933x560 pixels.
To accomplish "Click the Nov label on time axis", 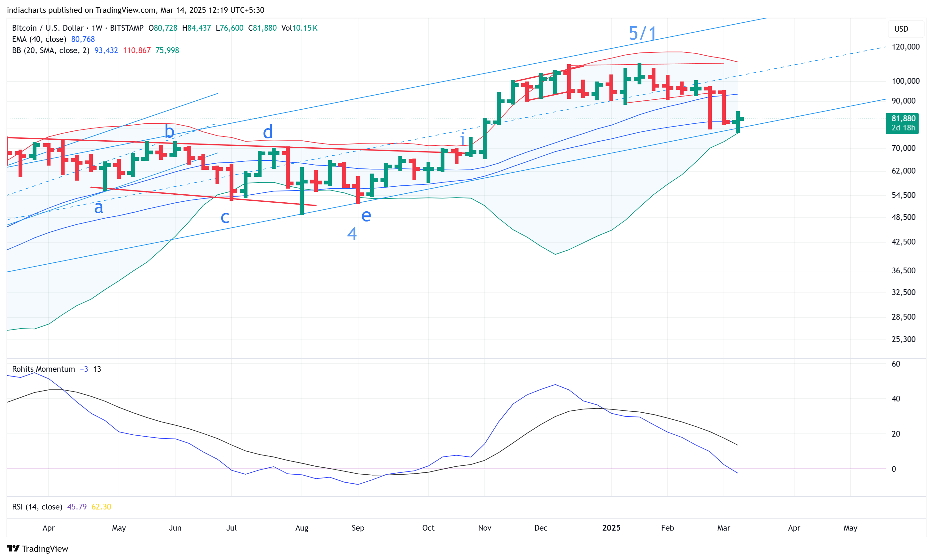I will tap(485, 528).
